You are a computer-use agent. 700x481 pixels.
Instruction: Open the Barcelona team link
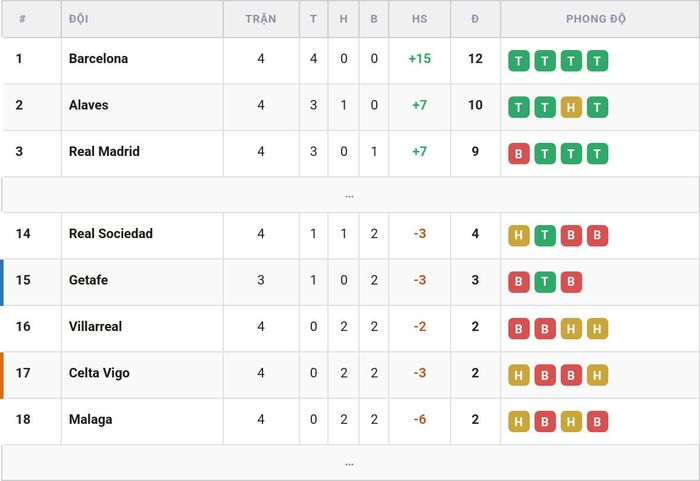(x=98, y=59)
